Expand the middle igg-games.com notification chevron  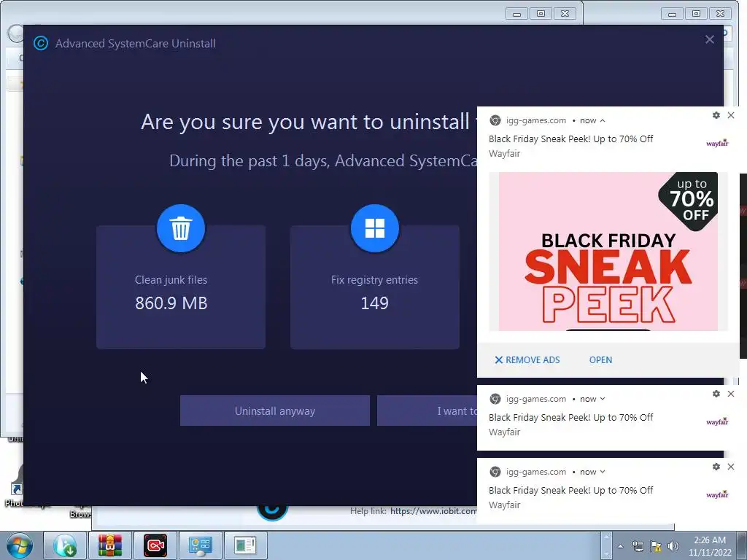pos(603,399)
